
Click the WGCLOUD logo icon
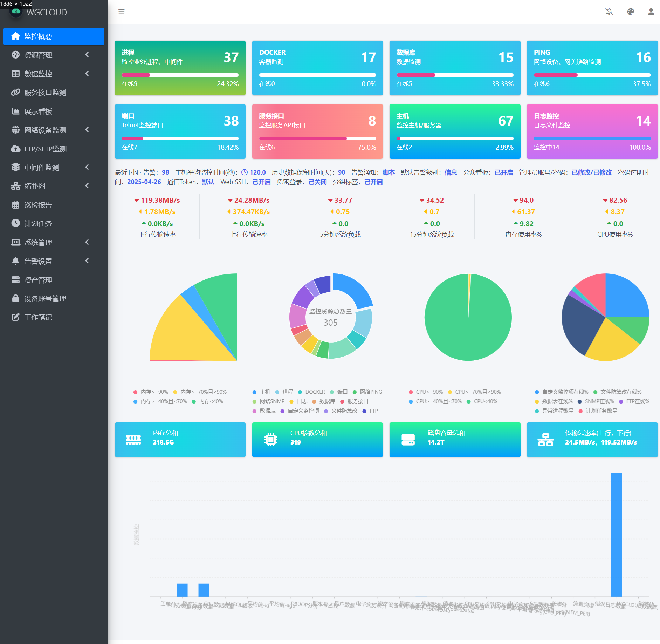tap(16, 12)
